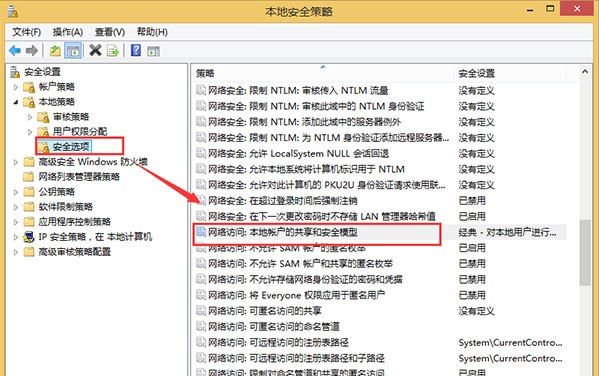
Task: Click the Up one level folder icon
Action: coord(55,50)
